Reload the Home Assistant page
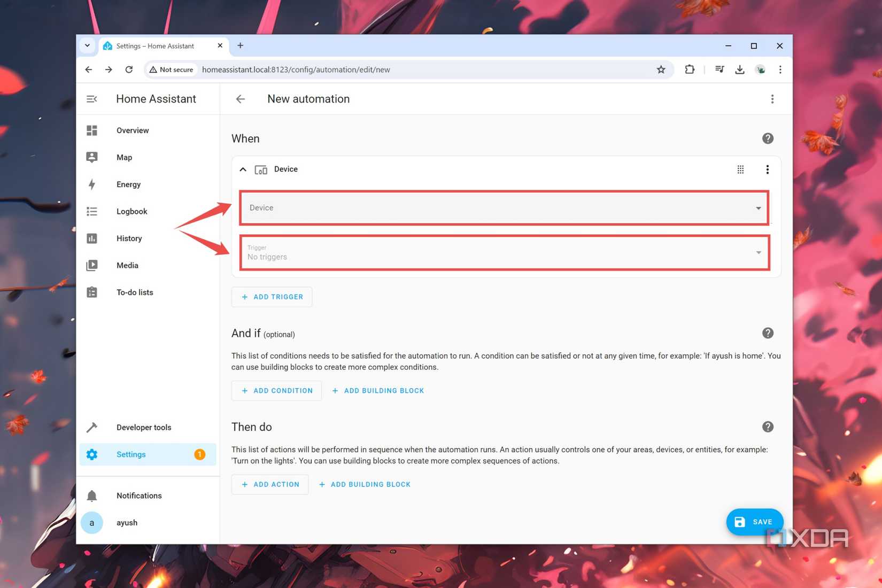882x588 pixels. click(x=129, y=69)
